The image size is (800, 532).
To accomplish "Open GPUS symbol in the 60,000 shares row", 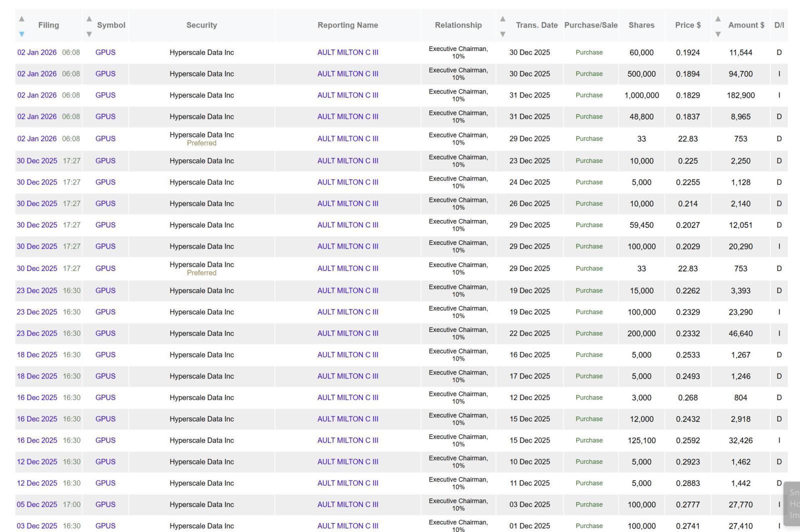I will pos(105,52).
